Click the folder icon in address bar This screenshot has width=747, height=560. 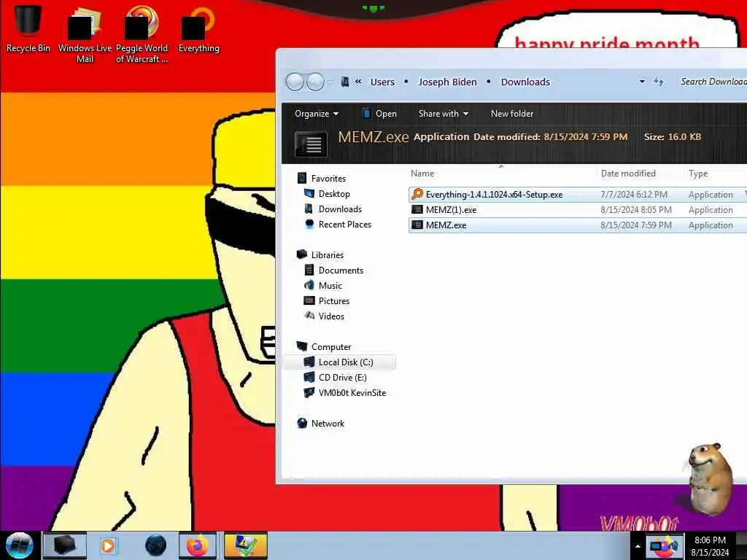[x=345, y=82]
